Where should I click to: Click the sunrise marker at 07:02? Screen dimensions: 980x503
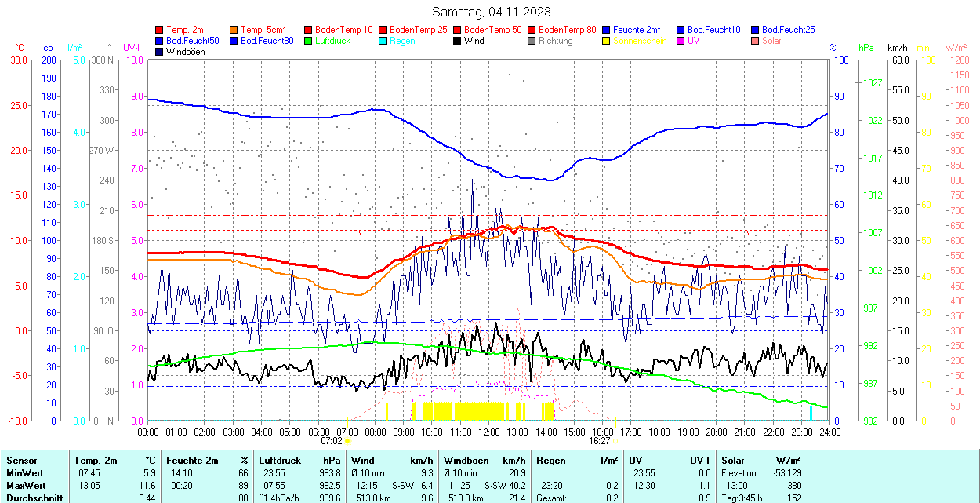pyautogui.click(x=347, y=441)
